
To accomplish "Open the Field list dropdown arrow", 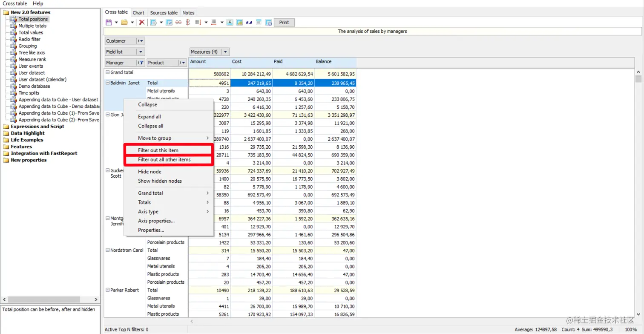I will 141,52.
